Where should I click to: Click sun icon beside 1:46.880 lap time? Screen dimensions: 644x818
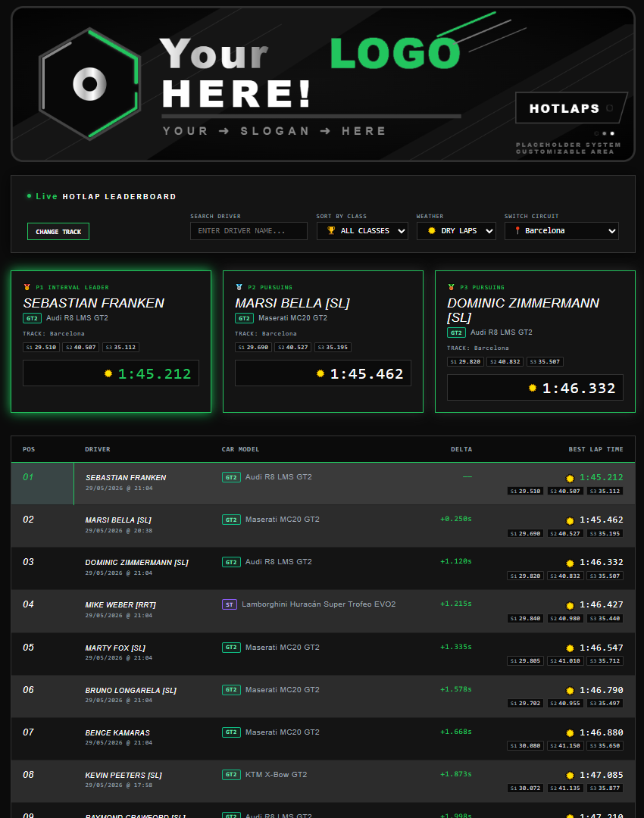570,733
